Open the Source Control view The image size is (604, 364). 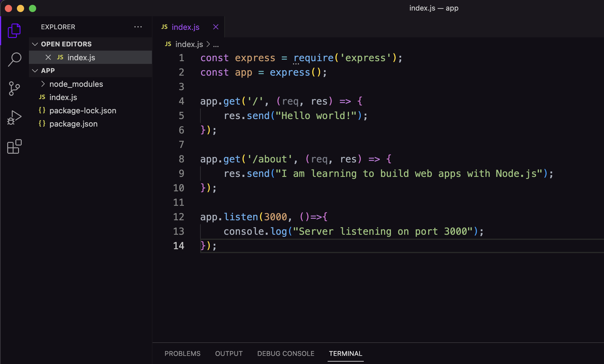(14, 88)
